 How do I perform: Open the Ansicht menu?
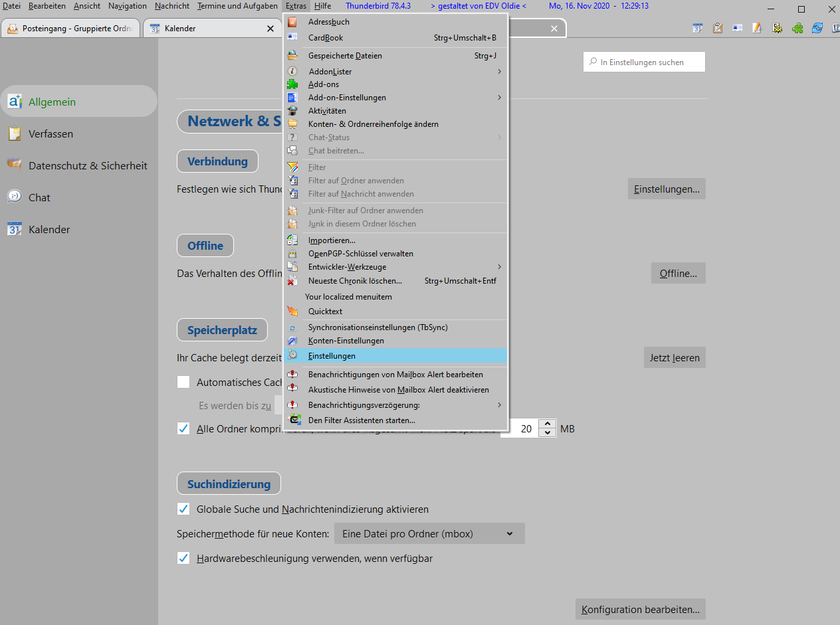point(87,6)
